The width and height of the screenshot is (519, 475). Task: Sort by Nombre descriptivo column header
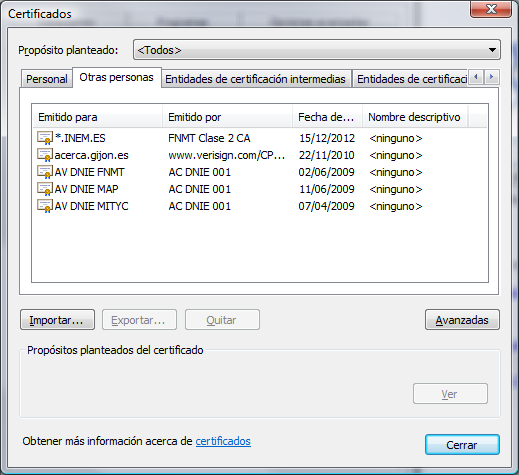point(415,117)
